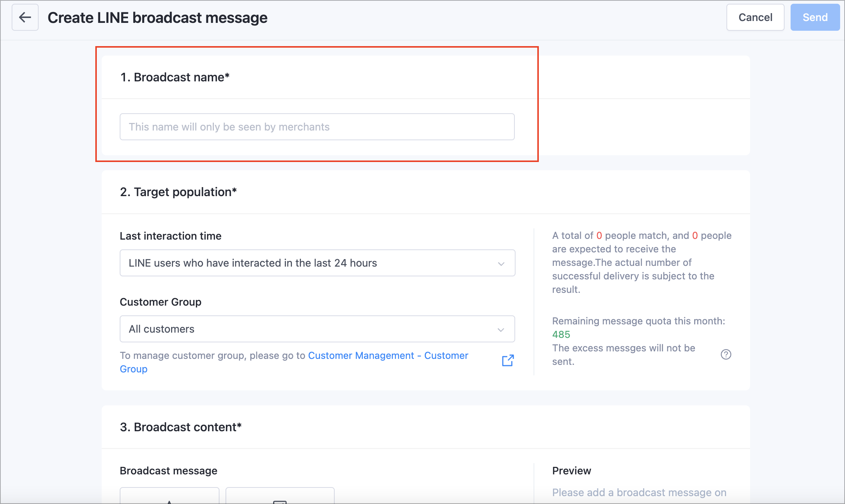Focus the Broadcast name text field
This screenshot has width=845, height=504.
[317, 127]
